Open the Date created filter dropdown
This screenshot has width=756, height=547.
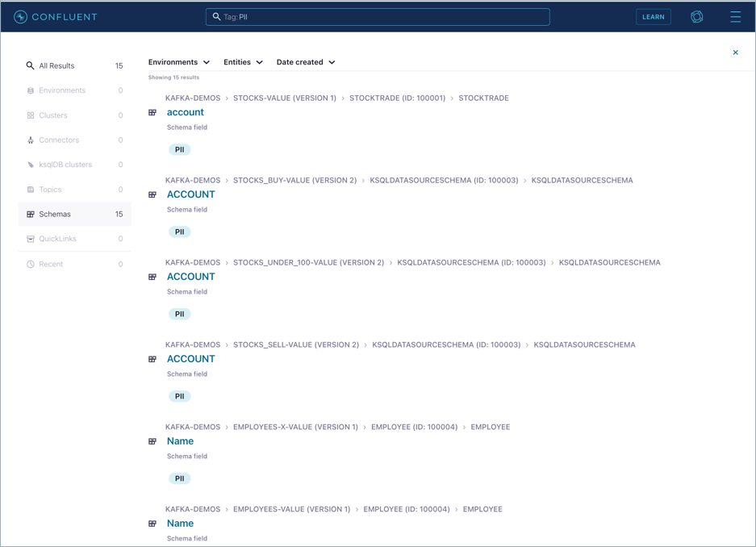[x=306, y=62]
